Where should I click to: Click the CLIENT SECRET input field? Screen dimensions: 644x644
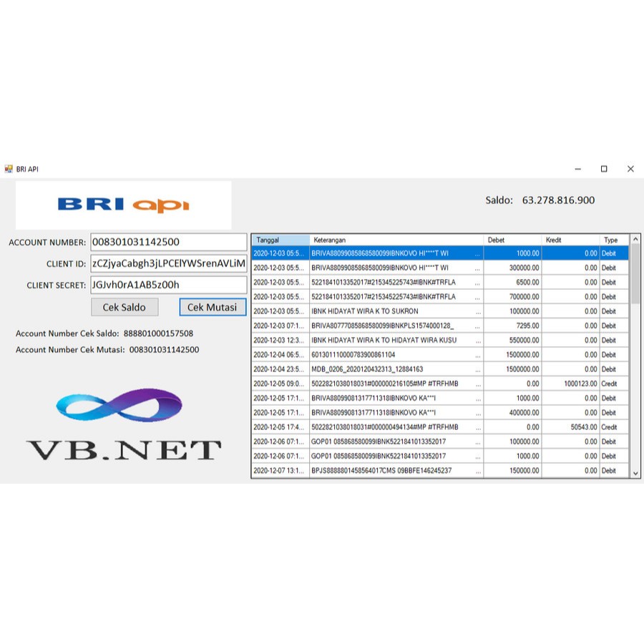point(169,285)
